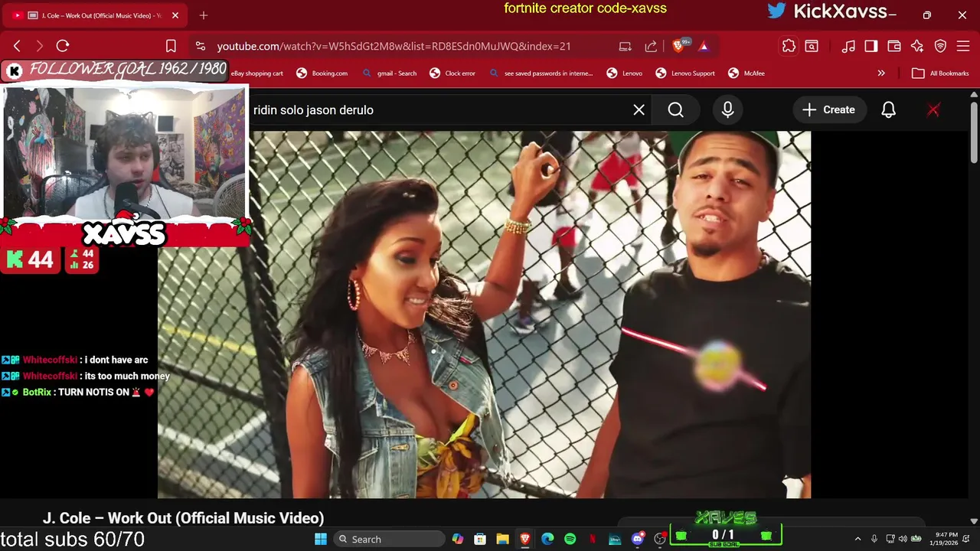Open Netflix from the taskbar
Screen dimensions: 980x551
[593, 540]
